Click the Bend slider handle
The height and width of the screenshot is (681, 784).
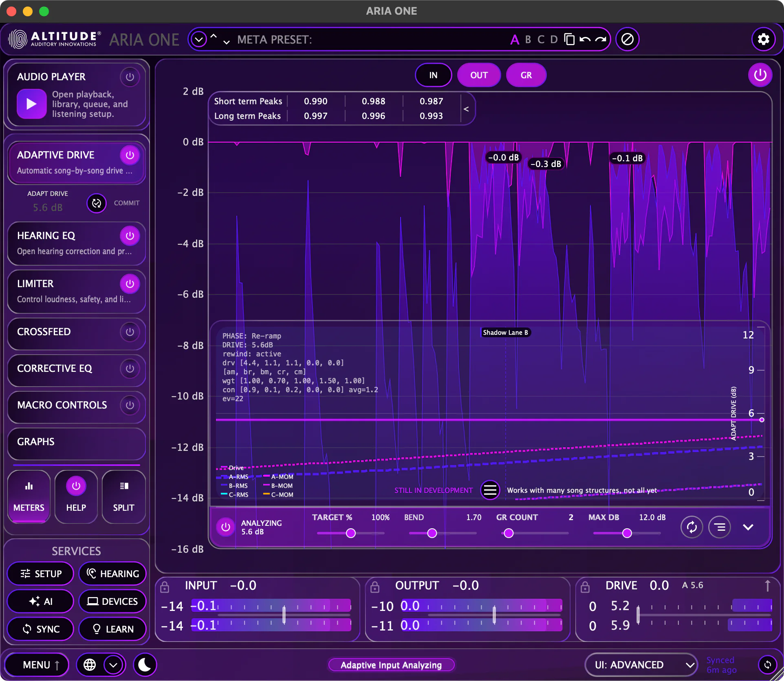(x=432, y=533)
